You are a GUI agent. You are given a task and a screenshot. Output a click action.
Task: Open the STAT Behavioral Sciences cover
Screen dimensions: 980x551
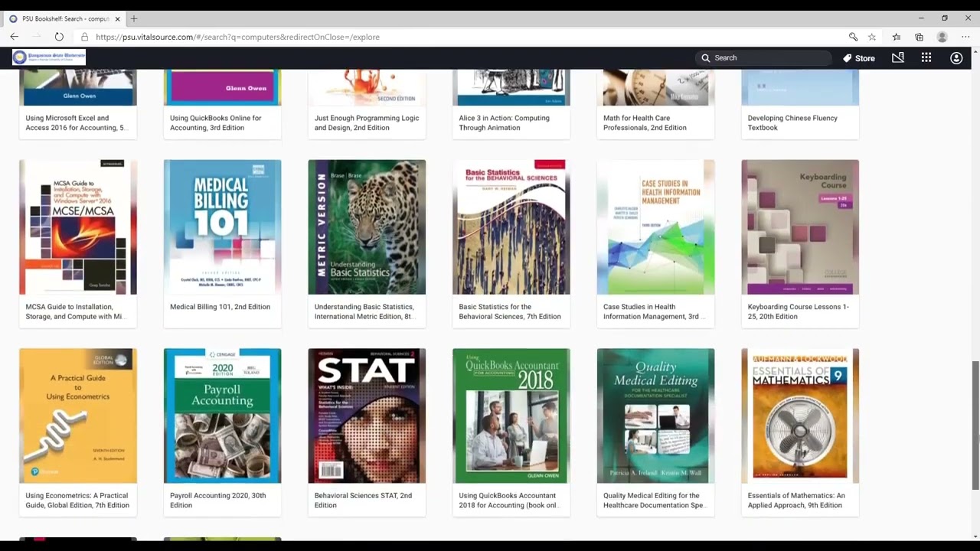pyautogui.click(x=367, y=416)
